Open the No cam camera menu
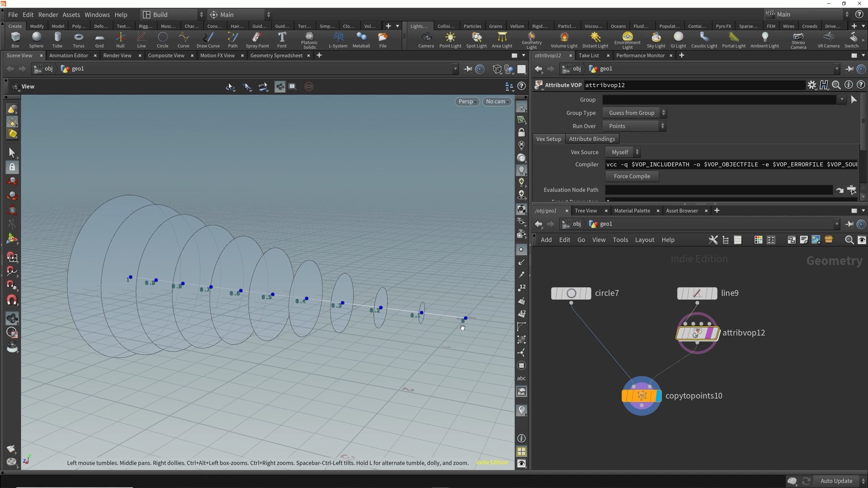The height and width of the screenshot is (488, 868). point(497,102)
